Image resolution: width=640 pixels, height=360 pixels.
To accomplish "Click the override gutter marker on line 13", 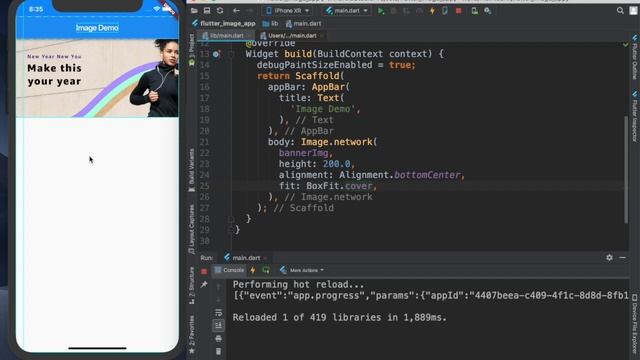I will coord(216,54).
